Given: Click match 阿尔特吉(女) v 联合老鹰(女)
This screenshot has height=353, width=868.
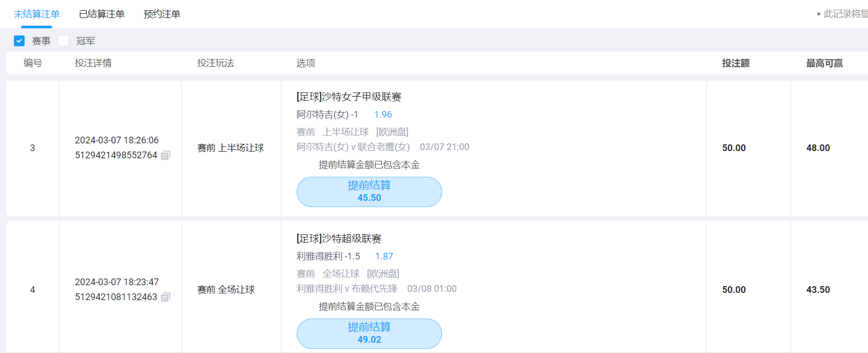Looking at the screenshot, I should pos(353,147).
